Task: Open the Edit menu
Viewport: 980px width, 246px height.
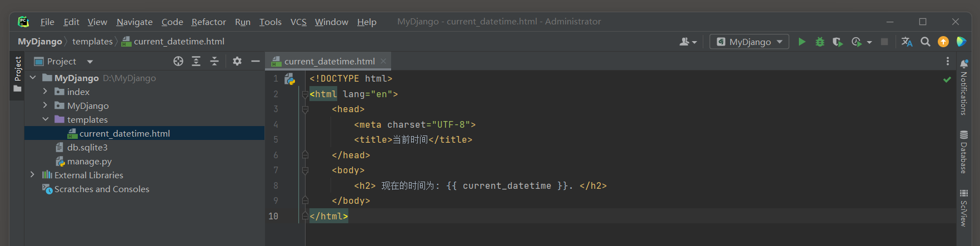Action: 71,22
